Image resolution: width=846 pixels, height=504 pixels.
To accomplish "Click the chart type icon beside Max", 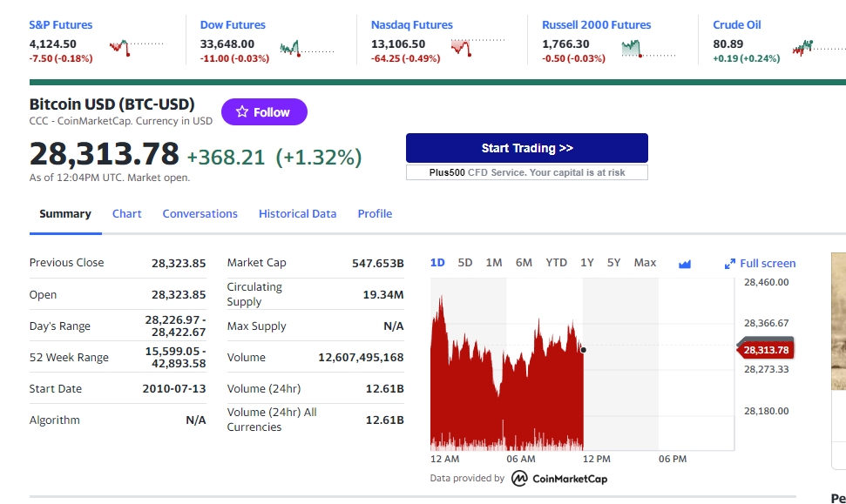I will click(684, 264).
